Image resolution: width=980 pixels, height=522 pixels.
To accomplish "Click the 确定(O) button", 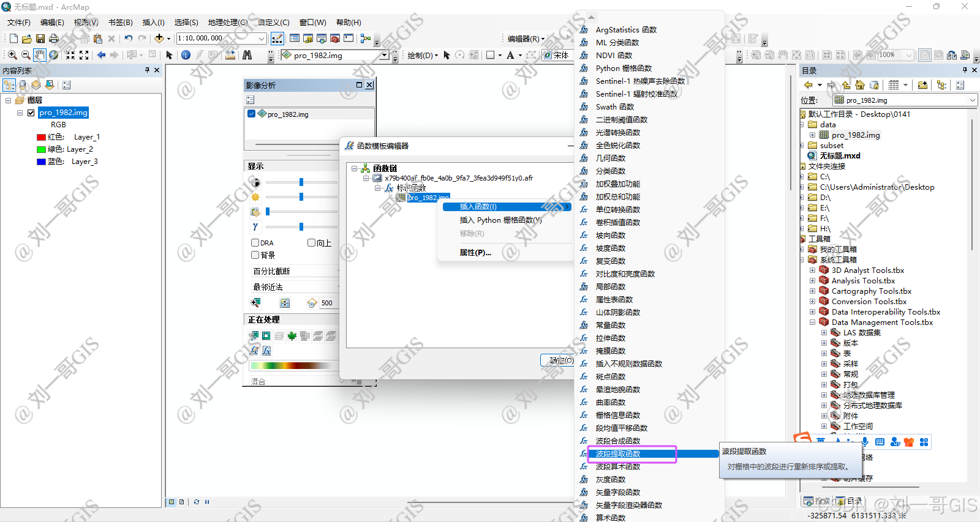I will 558,361.
